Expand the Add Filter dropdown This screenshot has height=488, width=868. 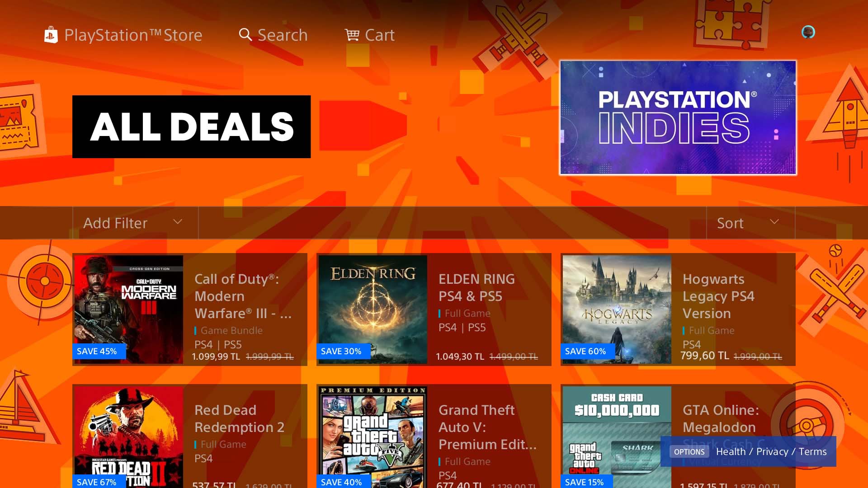(x=135, y=223)
